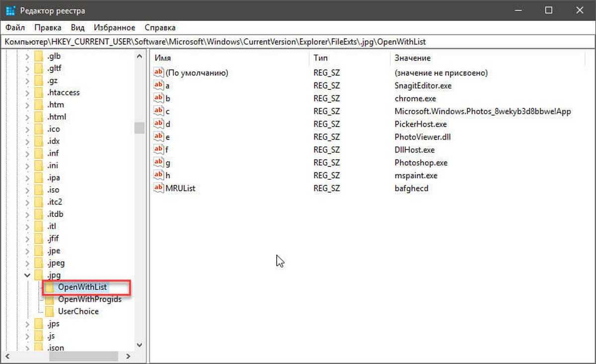The height and width of the screenshot is (364, 596).
Task: Expand the .glb registry key
Action: click(27, 57)
